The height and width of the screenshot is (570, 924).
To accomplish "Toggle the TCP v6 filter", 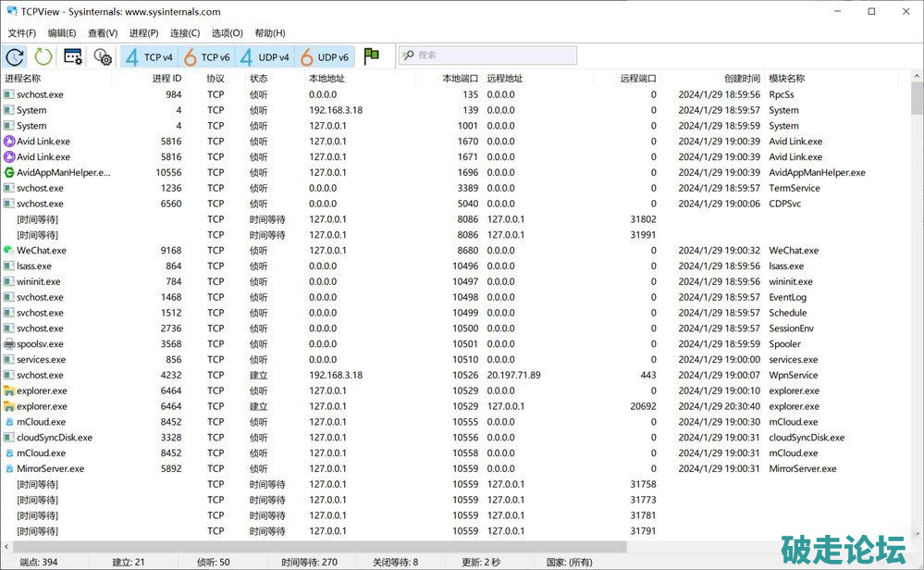I will [206, 56].
